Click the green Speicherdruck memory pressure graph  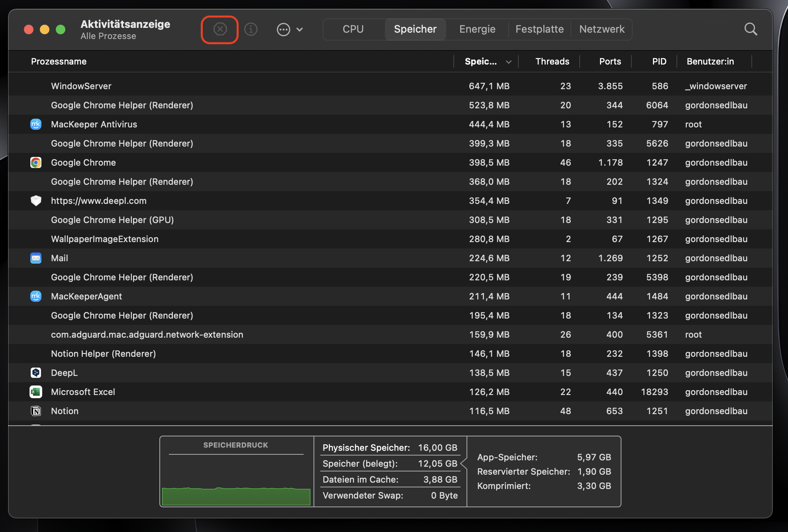point(236,496)
